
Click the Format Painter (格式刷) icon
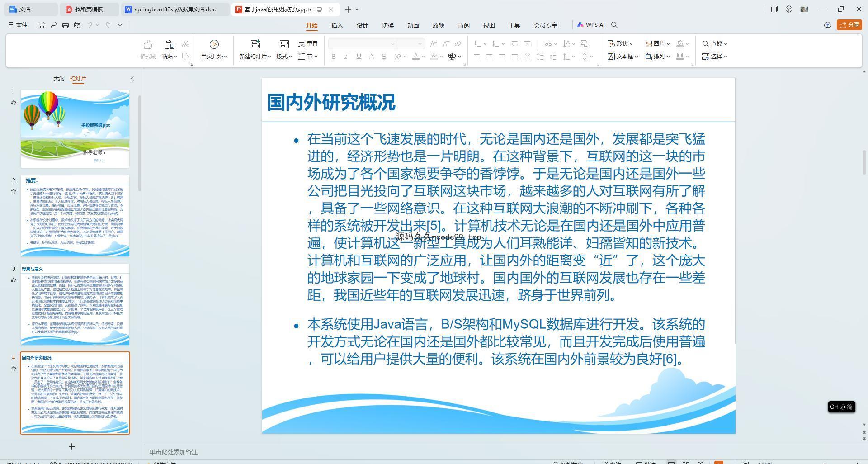pos(148,44)
